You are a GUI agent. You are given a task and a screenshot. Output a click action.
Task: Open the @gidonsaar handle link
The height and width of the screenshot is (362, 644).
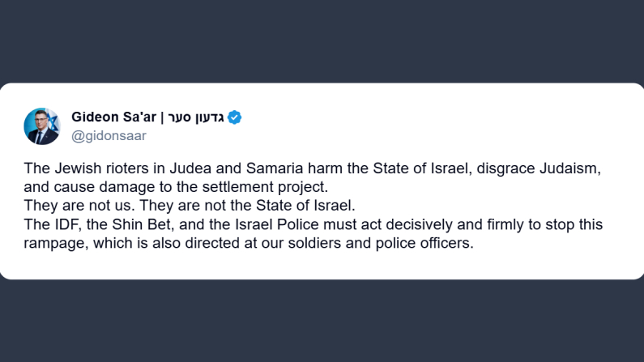(x=109, y=136)
